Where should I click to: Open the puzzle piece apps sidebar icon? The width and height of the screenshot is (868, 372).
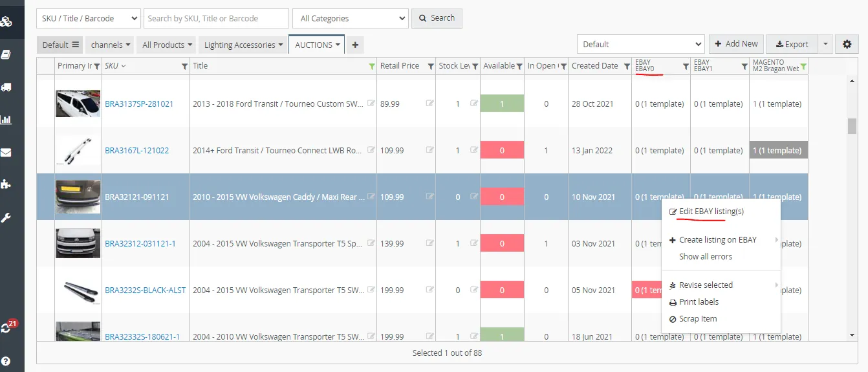click(x=6, y=184)
